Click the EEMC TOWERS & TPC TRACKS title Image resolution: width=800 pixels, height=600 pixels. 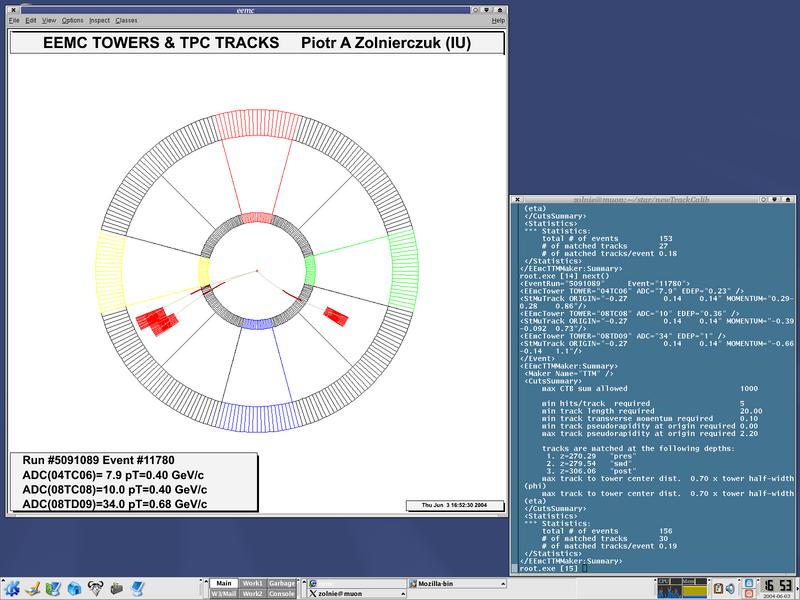161,43
